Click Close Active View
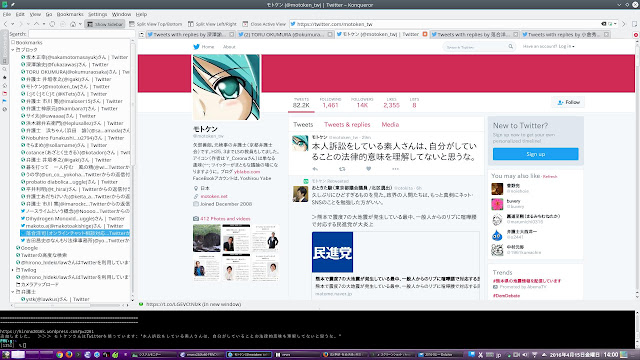The height and width of the screenshot is (360, 640). click(x=264, y=24)
